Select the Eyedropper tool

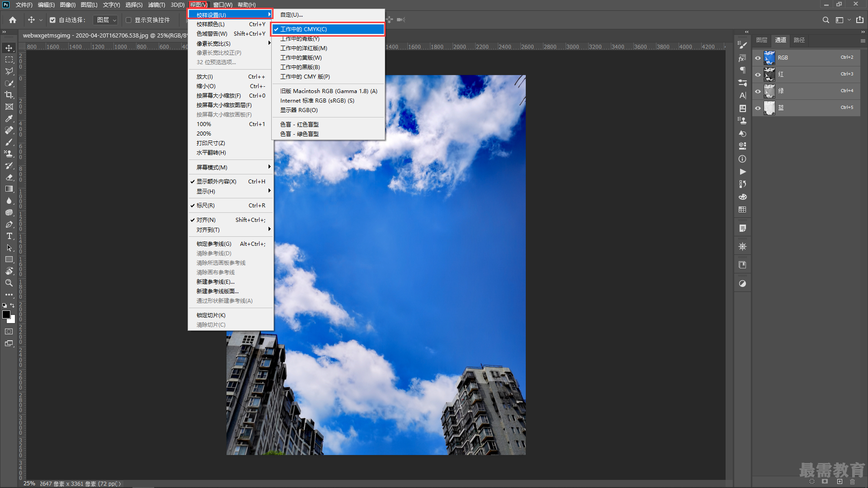9,118
